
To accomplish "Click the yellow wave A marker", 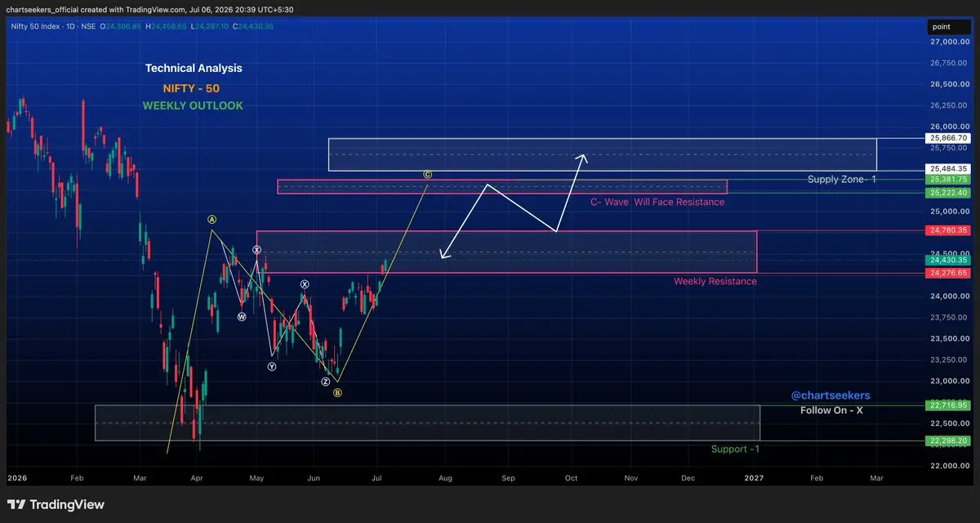I will tap(212, 219).
